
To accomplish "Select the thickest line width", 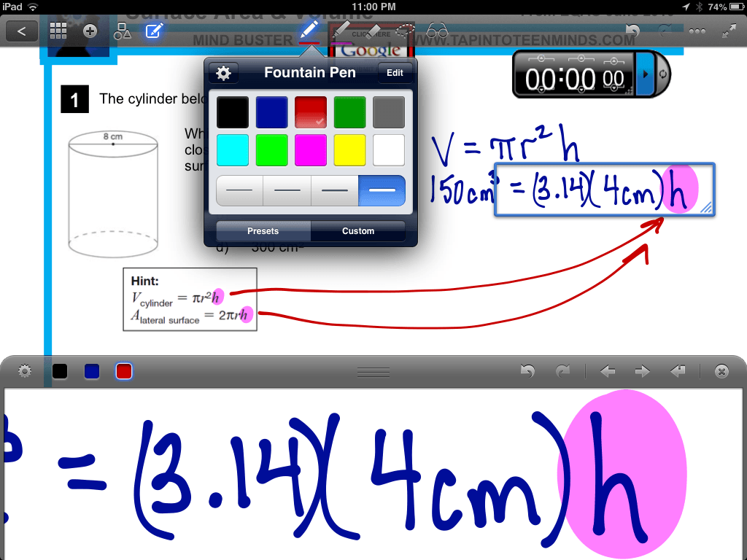I will coord(382,190).
